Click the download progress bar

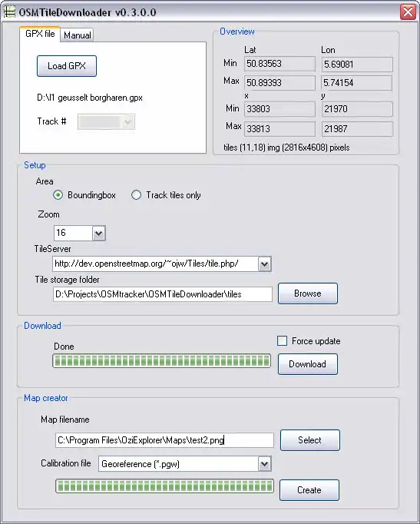pyautogui.click(x=161, y=361)
